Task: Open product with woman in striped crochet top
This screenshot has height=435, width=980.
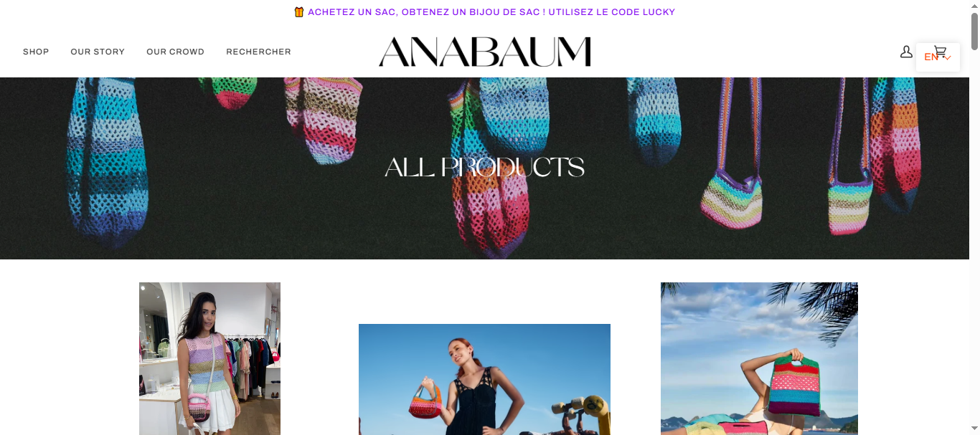Action: tap(209, 358)
